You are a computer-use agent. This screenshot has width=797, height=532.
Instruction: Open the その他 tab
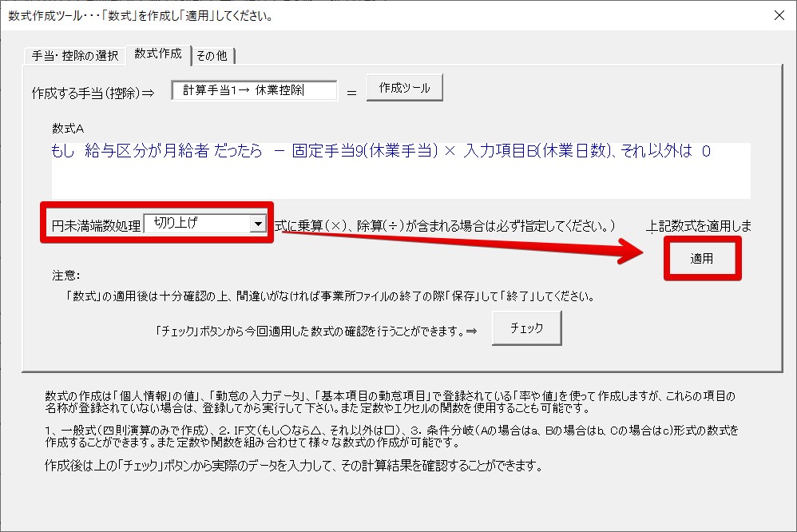coord(212,55)
